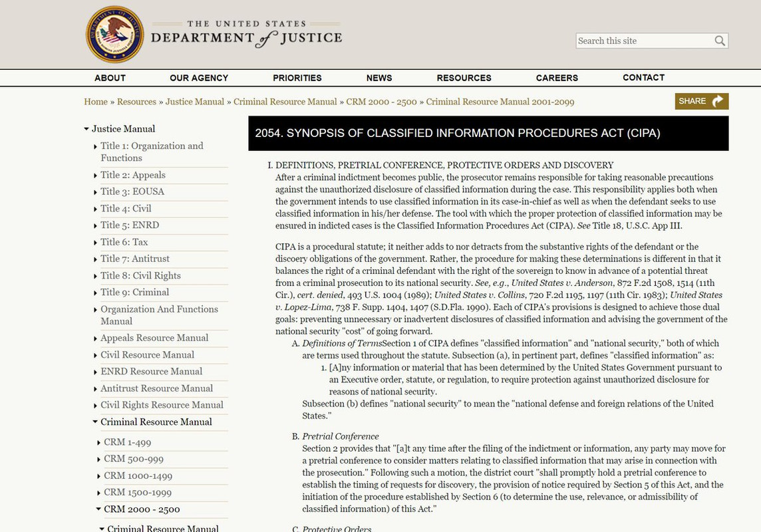Click the search magnifier icon
This screenshot has width=761, height=532.
point(720,41)
